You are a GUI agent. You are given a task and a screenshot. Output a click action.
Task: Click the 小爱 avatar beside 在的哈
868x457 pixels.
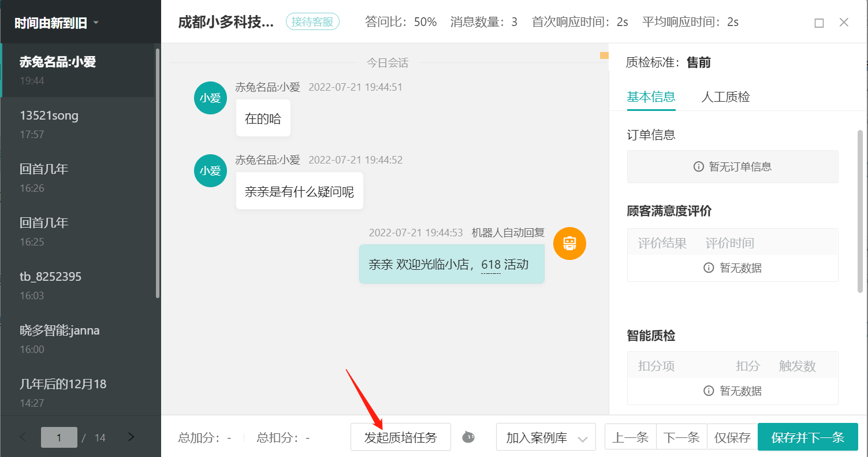pos(210,98)
